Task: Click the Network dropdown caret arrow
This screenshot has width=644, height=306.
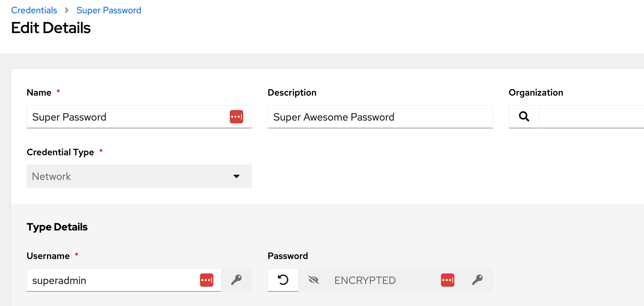Action: 236,176
